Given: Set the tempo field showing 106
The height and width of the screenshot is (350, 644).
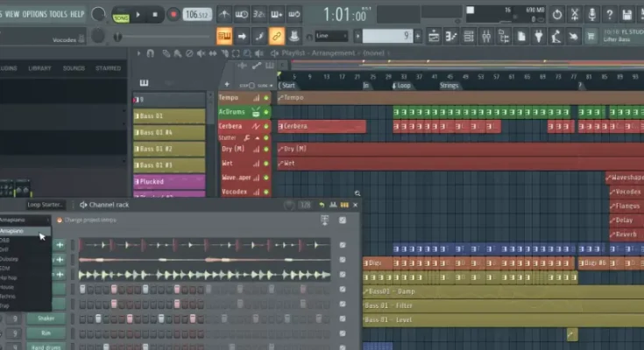Looking at the screenshot, I should tap(196, 14).
